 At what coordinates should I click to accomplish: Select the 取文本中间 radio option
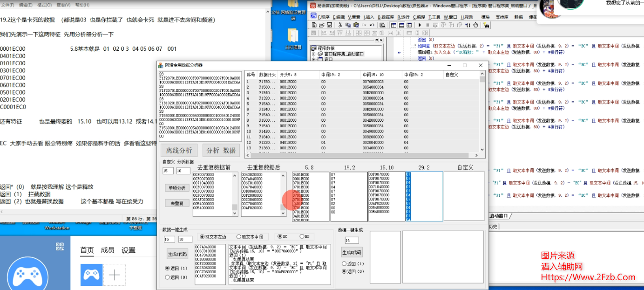point(239,237)
